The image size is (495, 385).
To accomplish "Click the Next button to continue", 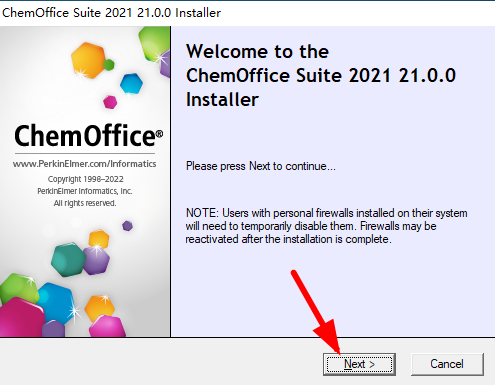I will coord(359,364).
